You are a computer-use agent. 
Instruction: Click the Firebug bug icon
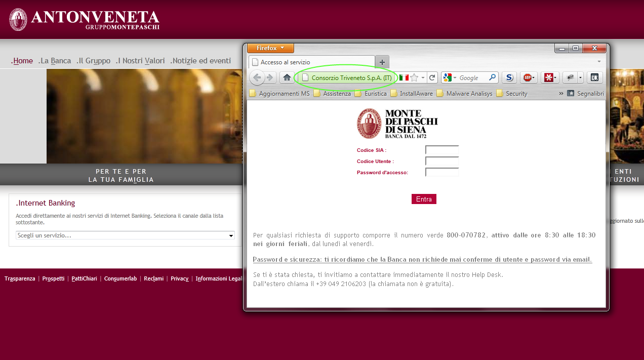pos(570,77)
